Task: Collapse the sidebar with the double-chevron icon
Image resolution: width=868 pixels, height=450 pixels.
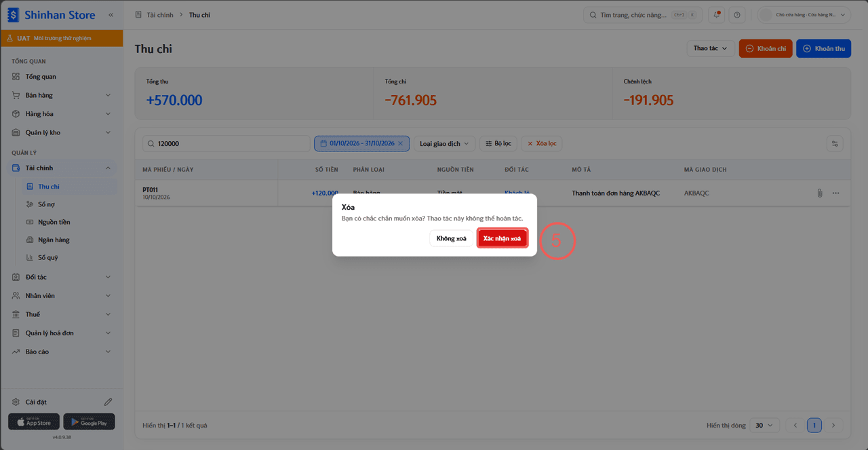Action: pos(111,15)
